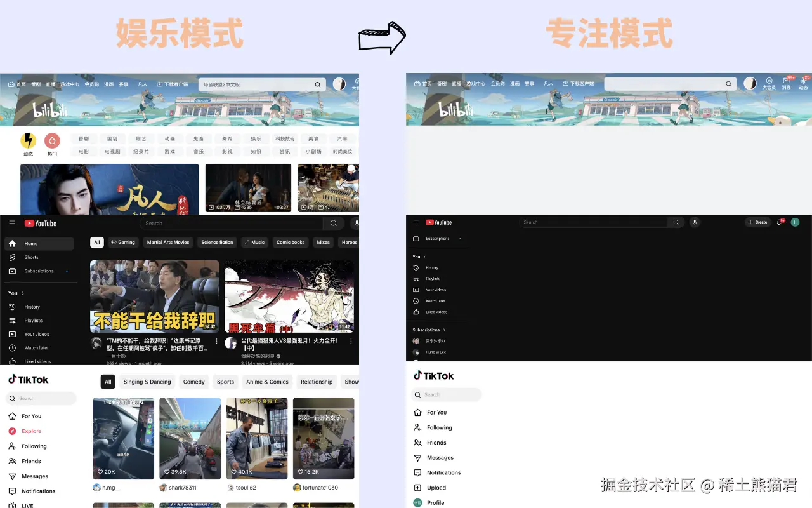The width and height of the screenshot is (812, 508).
Task: Open TikTok video thumbnail with 40.1K likes
Action: [x=257, y=438]
